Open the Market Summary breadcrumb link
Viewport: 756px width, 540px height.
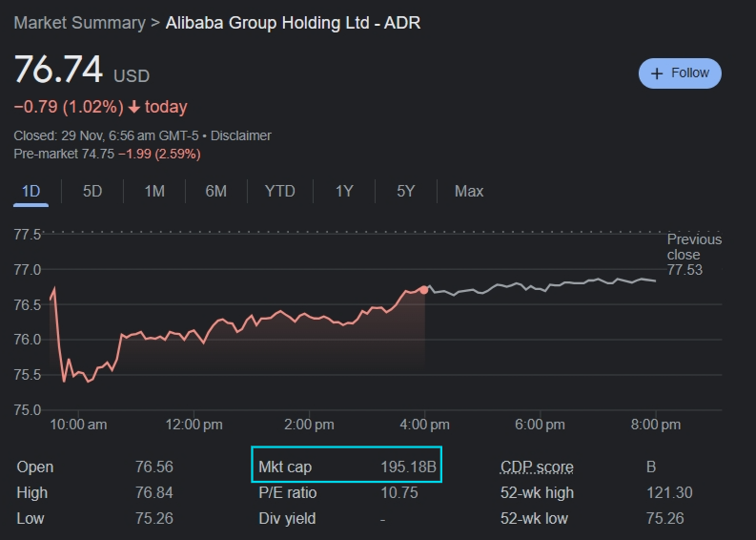(x=79, y=23)
